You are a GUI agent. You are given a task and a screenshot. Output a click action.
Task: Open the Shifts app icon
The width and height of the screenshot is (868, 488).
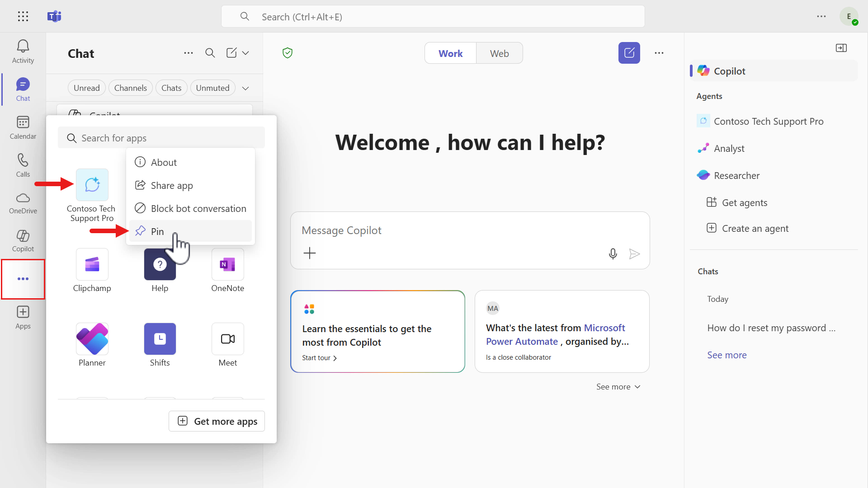coord(160,339)
